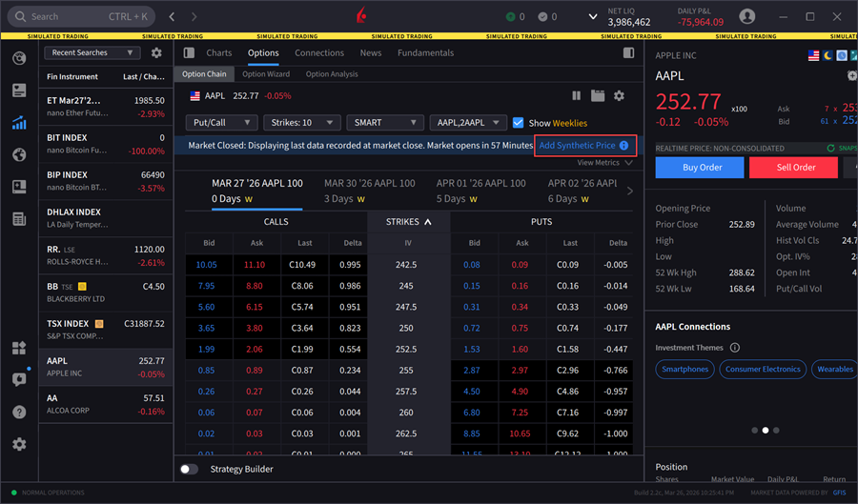
Task: Open the globe icon in left sidebar
Action: [x=19, y=155]
